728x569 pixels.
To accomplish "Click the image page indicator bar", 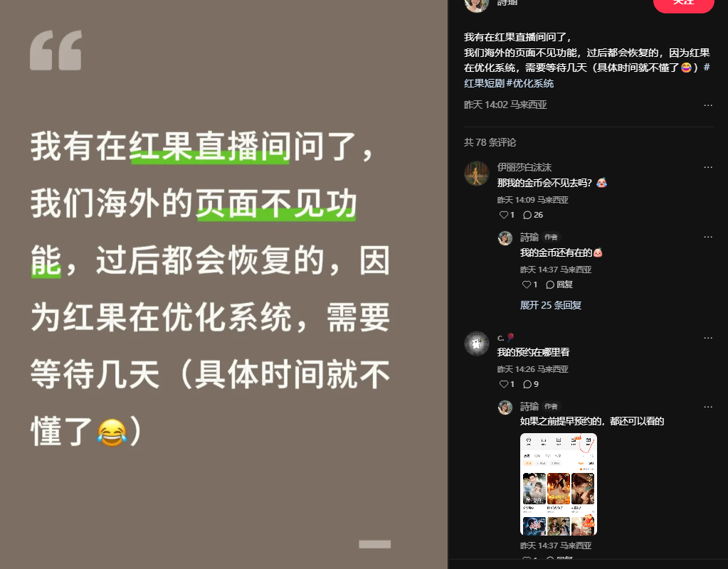I will pyautogui.click(x=375, y=544).
